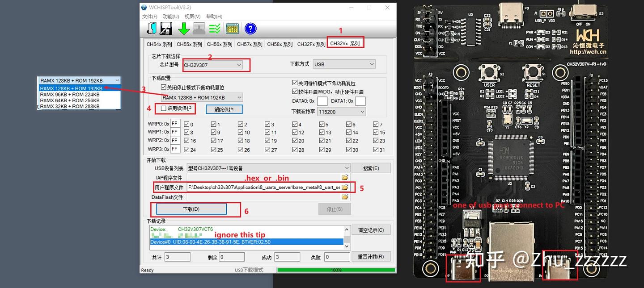Enable the 启用读保护 checkbox
The width and height of the screenshot is (644, 288).
click(163, 109)
